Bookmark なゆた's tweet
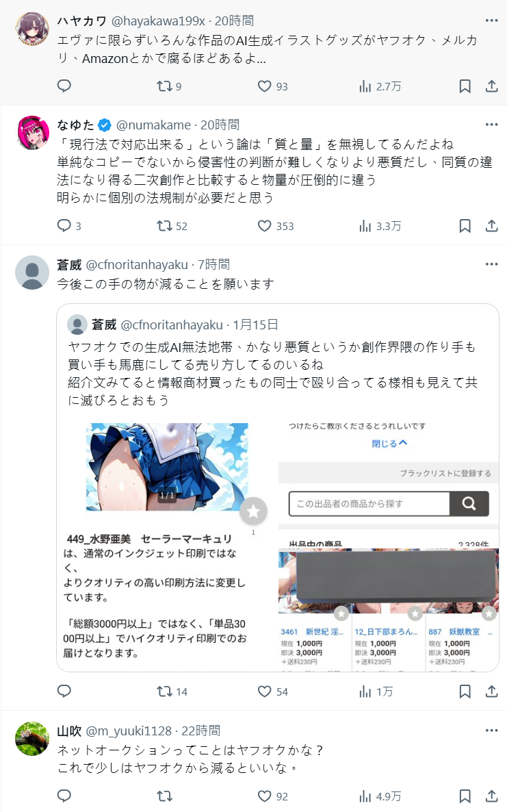 [x=465, y=226]
